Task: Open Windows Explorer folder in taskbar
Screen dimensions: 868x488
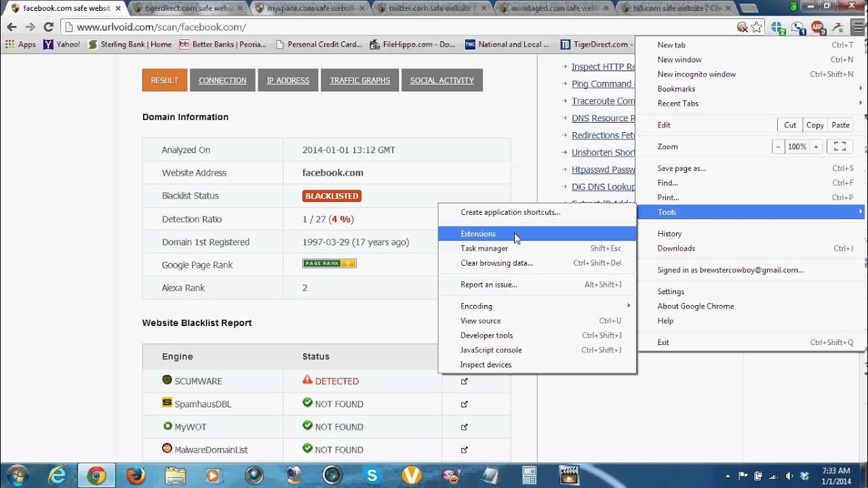Action: tap(175, 475)
